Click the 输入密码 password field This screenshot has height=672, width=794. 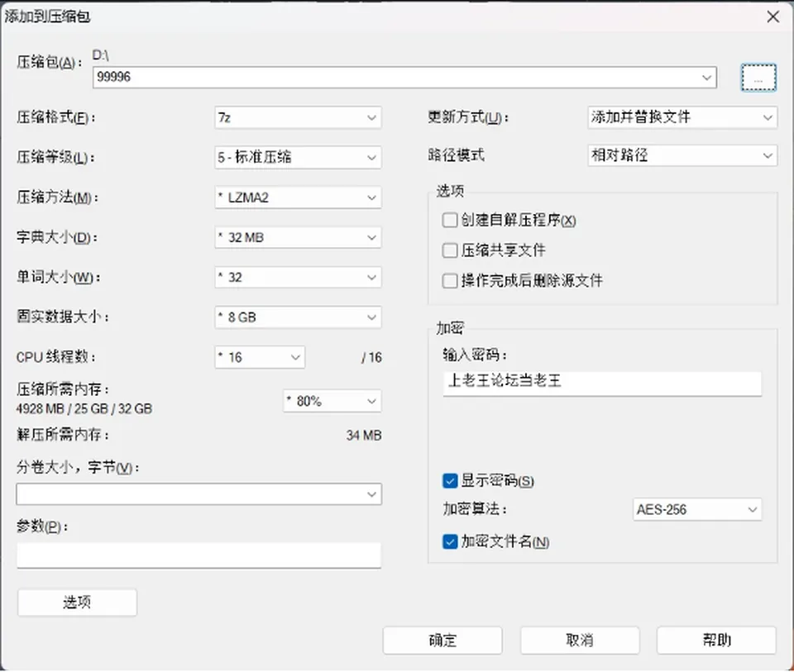pos(602,383)
